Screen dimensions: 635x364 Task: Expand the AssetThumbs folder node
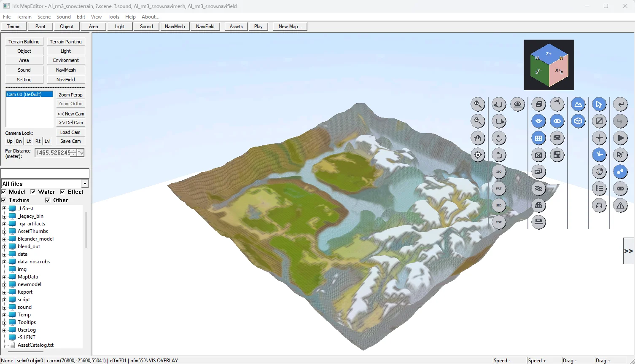coord(5,231)
